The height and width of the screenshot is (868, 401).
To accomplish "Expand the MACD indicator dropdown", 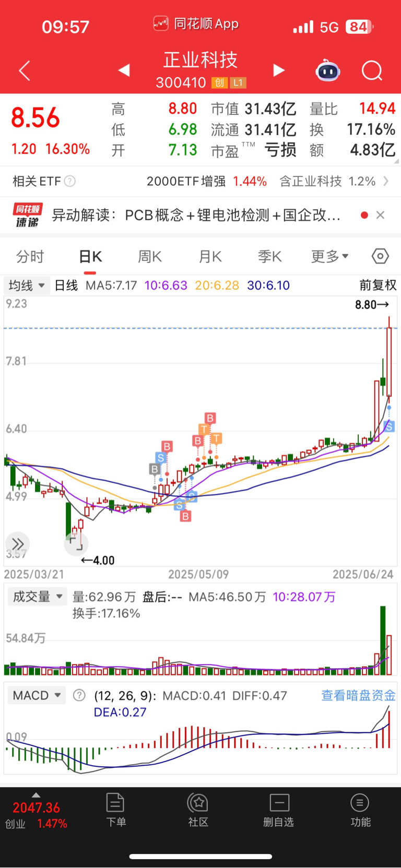I will [x=37, y=695].
